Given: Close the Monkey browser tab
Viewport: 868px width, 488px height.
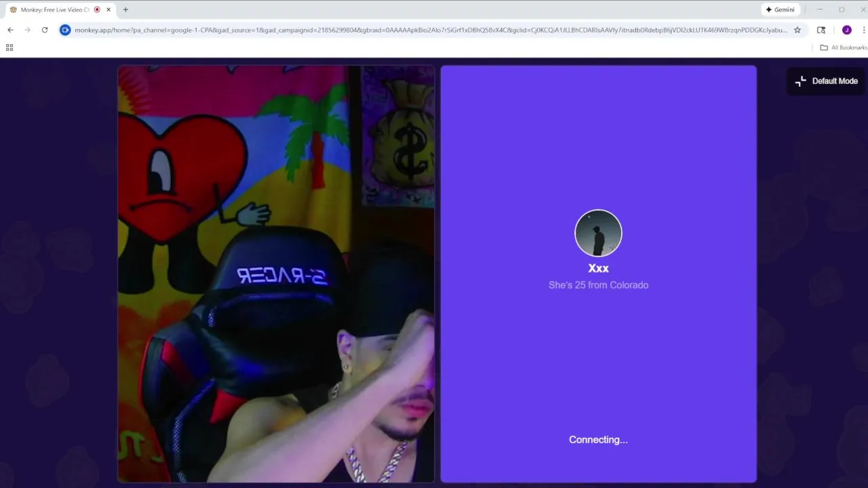Looking at the screenshot, I should click(x=108, y=9).
